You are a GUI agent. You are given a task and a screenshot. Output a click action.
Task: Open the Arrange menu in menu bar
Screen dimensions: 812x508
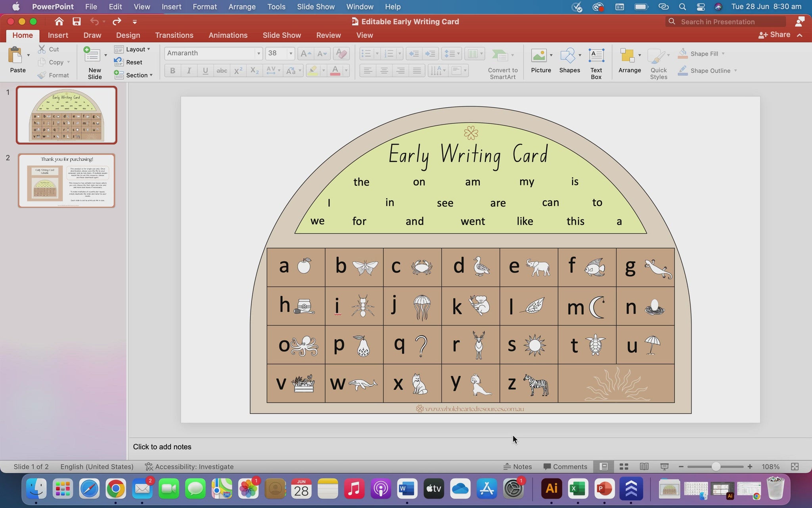click(242, 7)
